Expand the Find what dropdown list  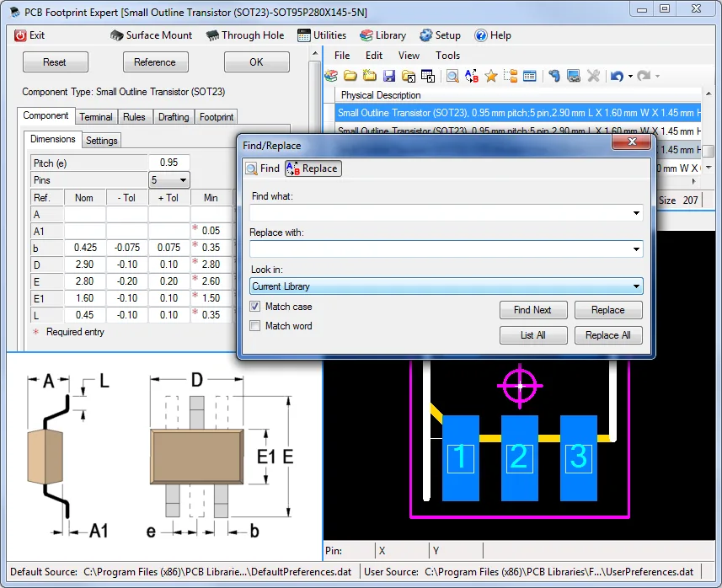636,213
